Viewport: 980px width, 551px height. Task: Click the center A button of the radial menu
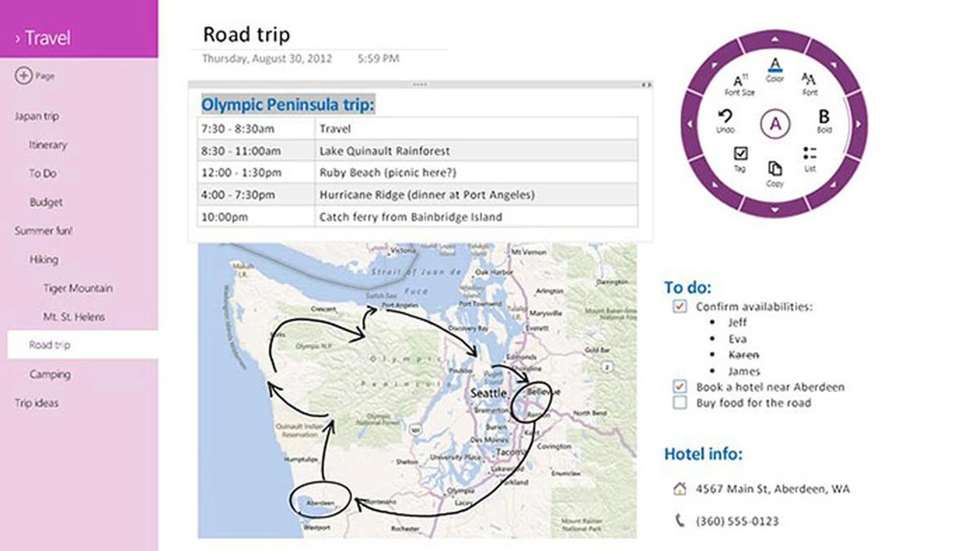tap(775, 123)
